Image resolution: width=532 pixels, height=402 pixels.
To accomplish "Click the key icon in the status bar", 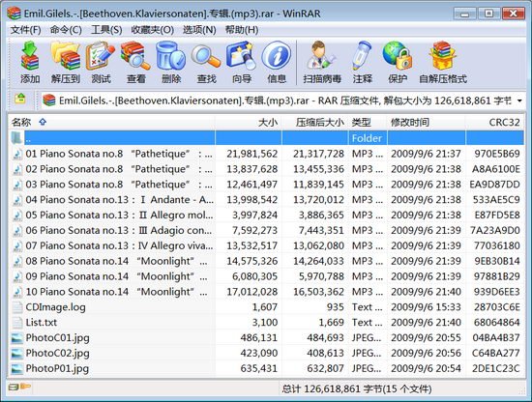I will point(25,387).
